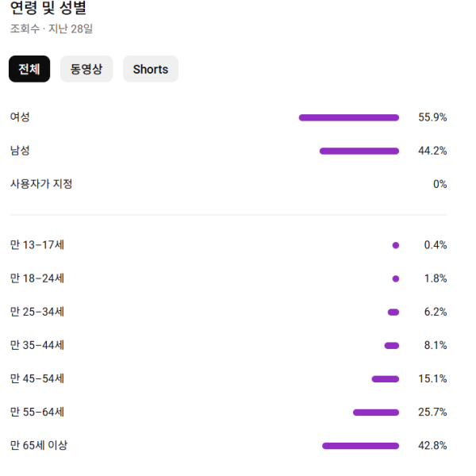This screenshot has width=476, height=476.
Task: Click the purple bar for 만 25–34세
Action: [x=393, y=312]
